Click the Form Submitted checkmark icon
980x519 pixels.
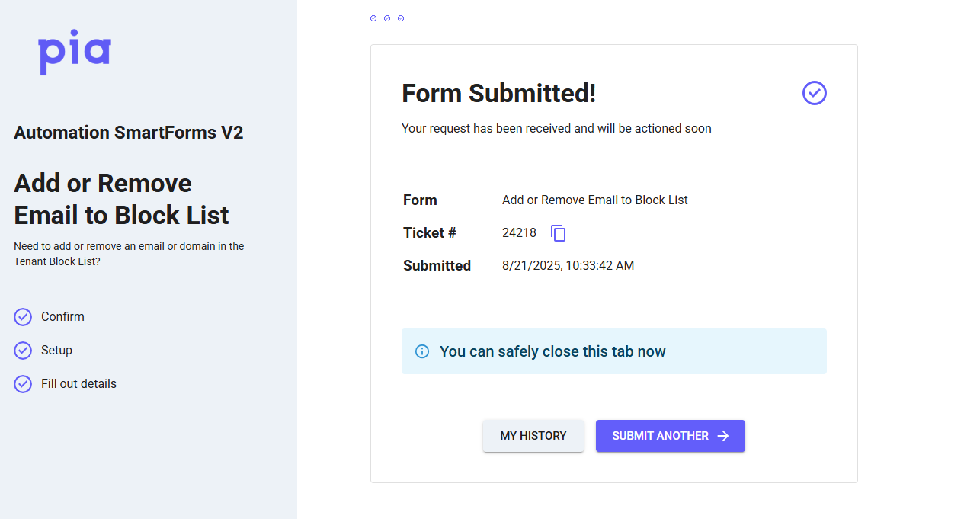tap(814, 93)
